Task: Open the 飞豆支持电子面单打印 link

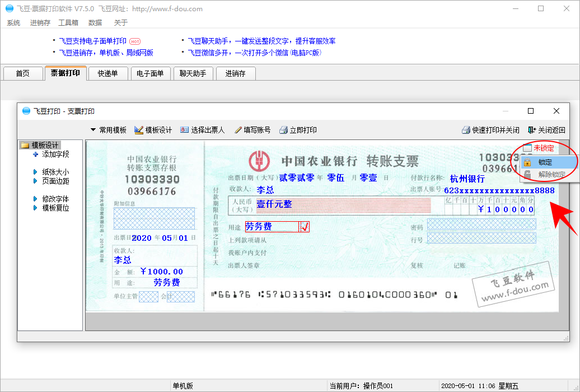Action: coord(93,41)
